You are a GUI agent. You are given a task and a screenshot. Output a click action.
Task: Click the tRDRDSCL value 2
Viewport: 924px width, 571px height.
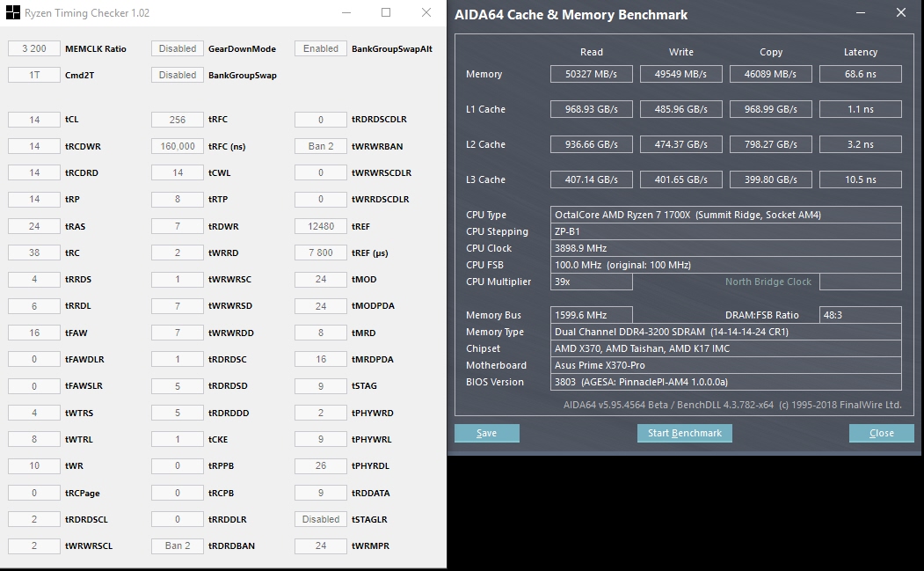(x=34, y=519)
